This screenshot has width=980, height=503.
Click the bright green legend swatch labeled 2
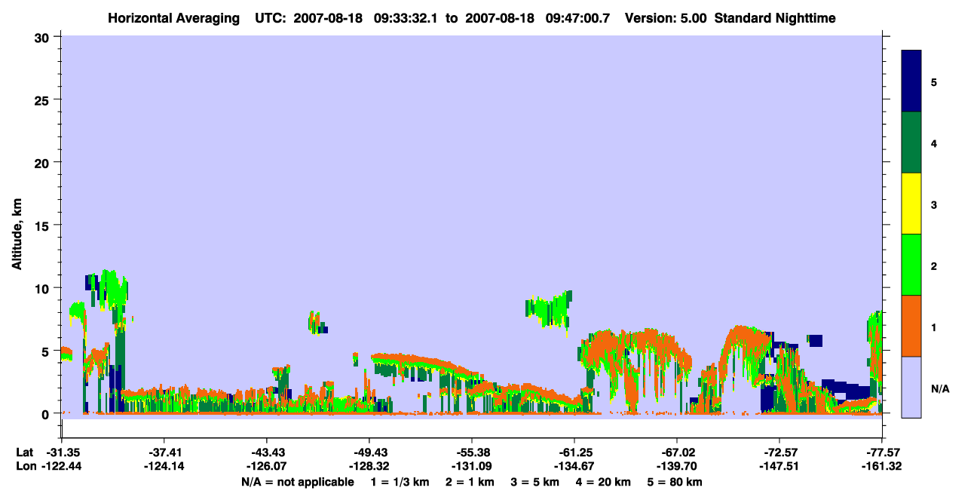click(x=911, y=265)
